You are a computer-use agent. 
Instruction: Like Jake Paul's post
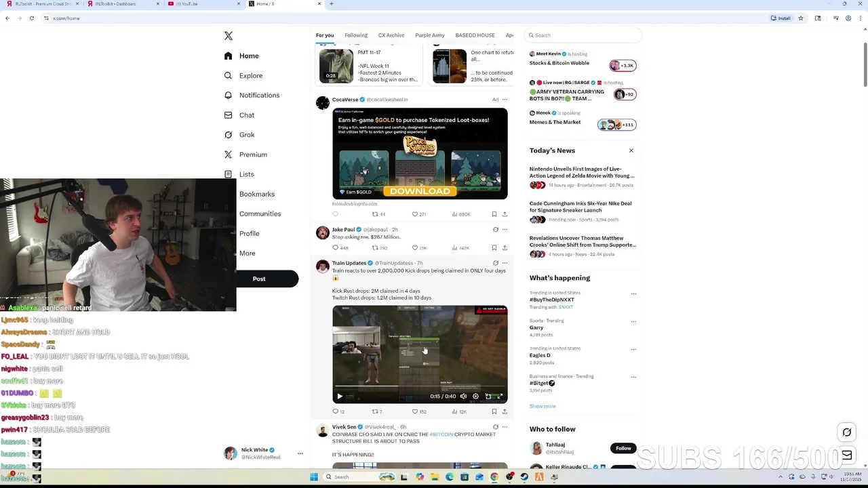tap(415, 248)
